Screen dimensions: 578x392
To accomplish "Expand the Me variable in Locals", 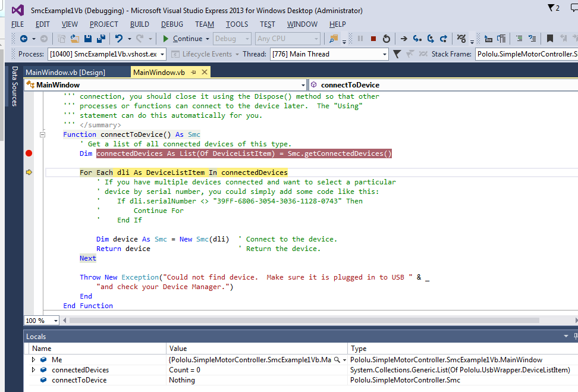I will [x=34, y=360].
